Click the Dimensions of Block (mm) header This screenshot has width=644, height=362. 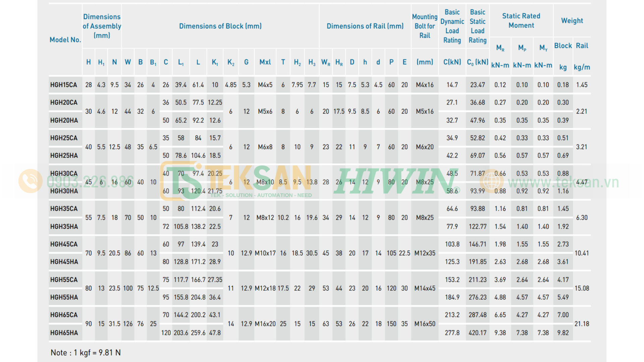tap(220, 26)
